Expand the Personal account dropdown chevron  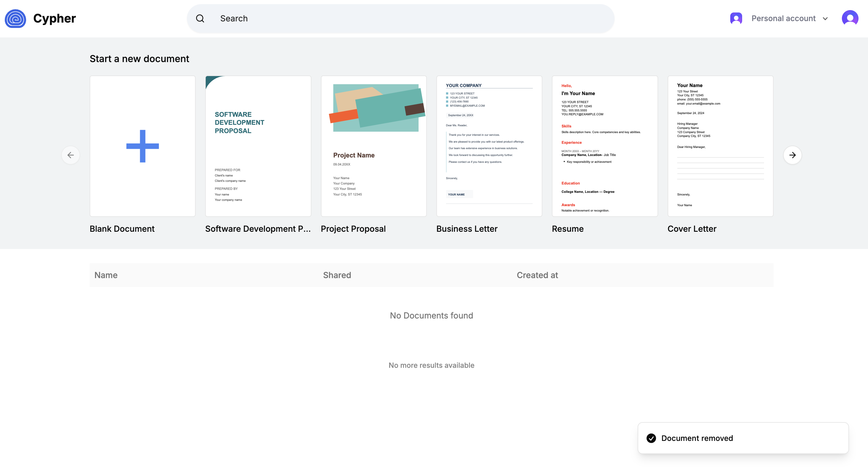click(x=825, y=19)
